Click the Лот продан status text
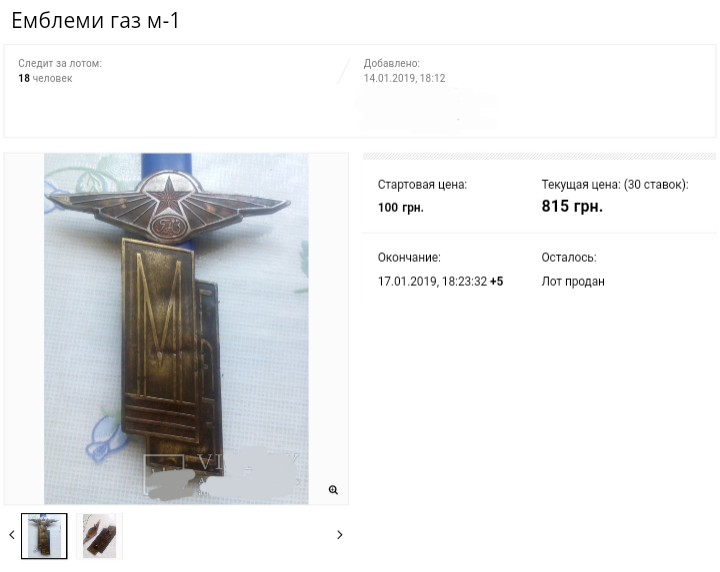This screenshot has width=720, height=572. coord(573,281)
